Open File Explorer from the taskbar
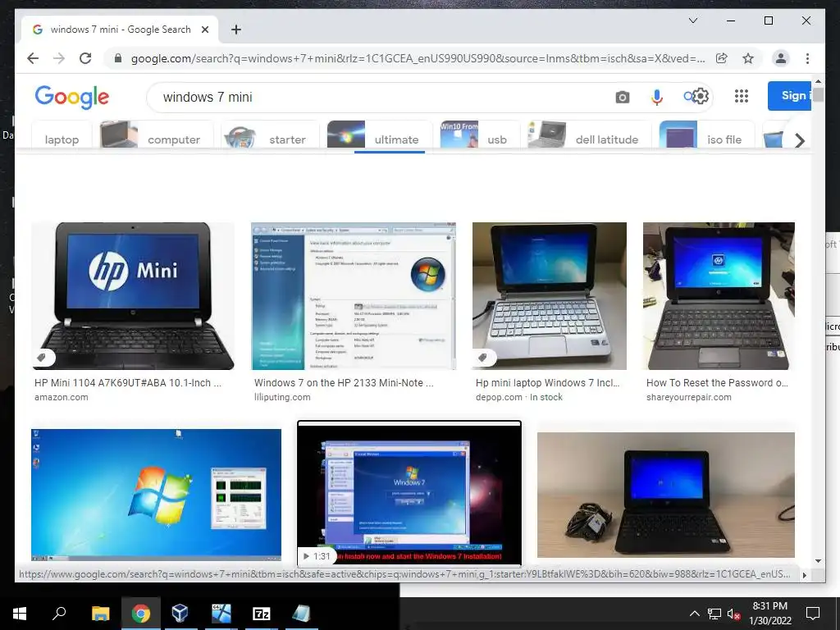This screenshot has height=630, width=840. 100,614
